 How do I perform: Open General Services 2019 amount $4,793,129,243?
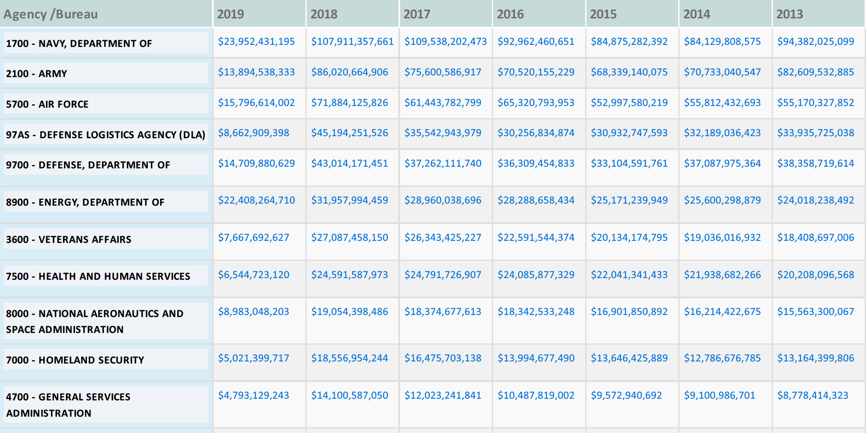253,395
